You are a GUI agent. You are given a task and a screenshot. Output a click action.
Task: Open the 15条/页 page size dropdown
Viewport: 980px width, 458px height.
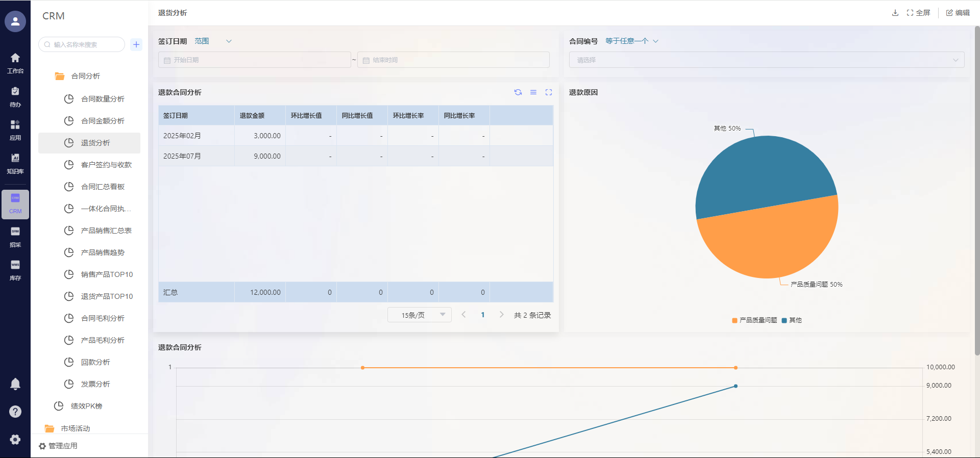pos(419,315)
